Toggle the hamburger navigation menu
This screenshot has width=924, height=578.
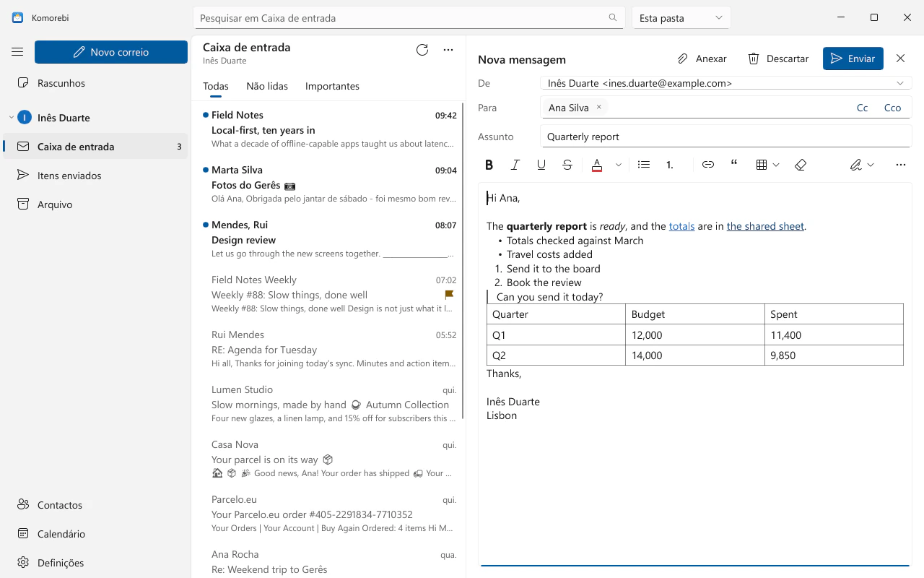[18, 52]
